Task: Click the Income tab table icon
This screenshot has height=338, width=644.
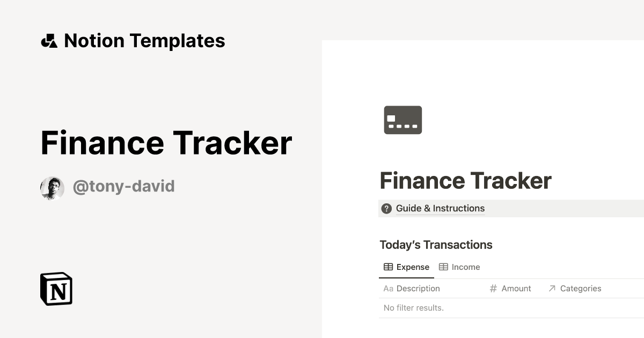Action: pyautogui.click(x=443, y=267)
